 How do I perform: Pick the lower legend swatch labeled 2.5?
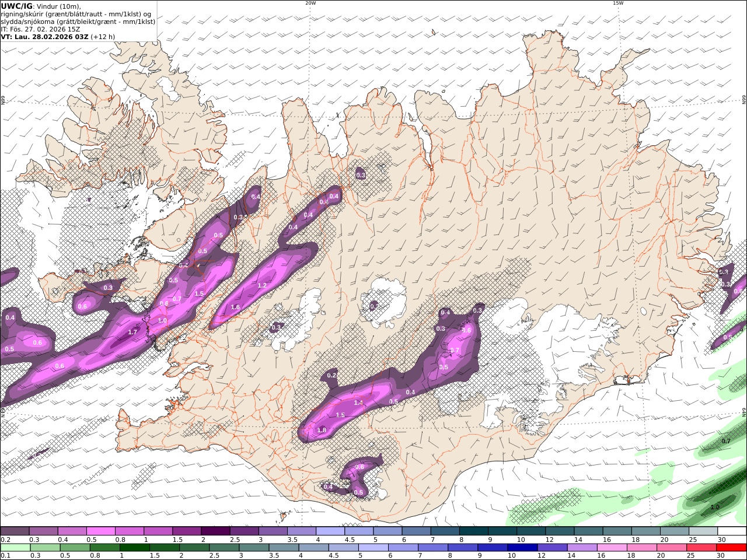pos(224,547)
